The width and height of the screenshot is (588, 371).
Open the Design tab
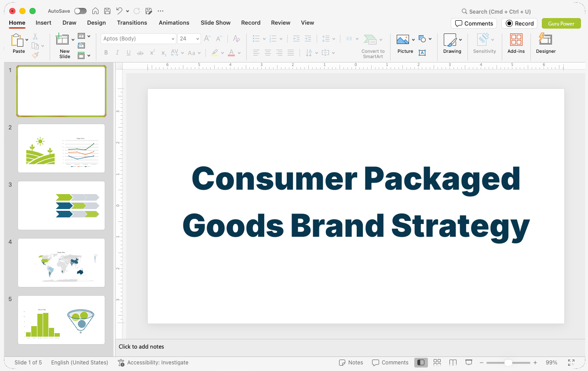click(x=96, y=23)
